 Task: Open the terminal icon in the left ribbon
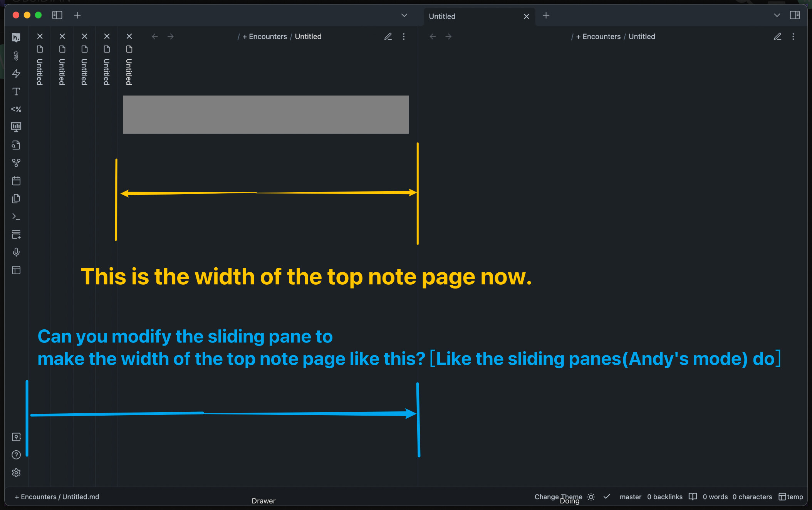pyautogui.click(x=16, y=216)
